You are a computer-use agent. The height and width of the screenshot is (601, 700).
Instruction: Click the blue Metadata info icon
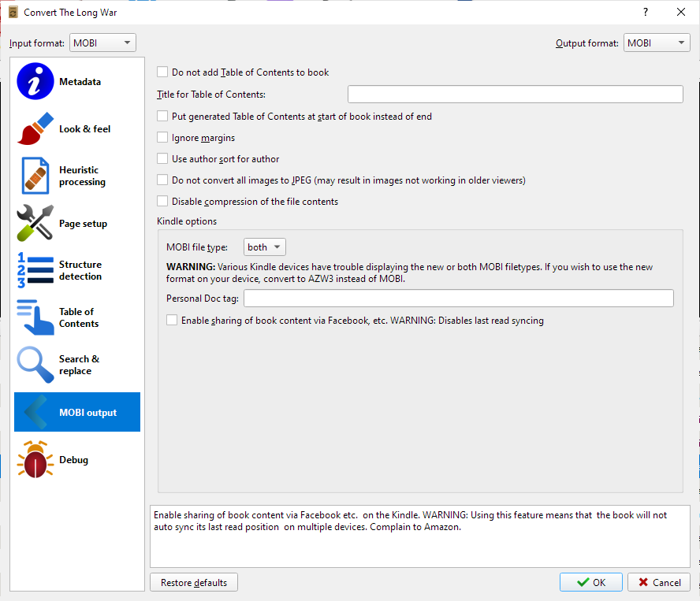click(x=35, y=81)
